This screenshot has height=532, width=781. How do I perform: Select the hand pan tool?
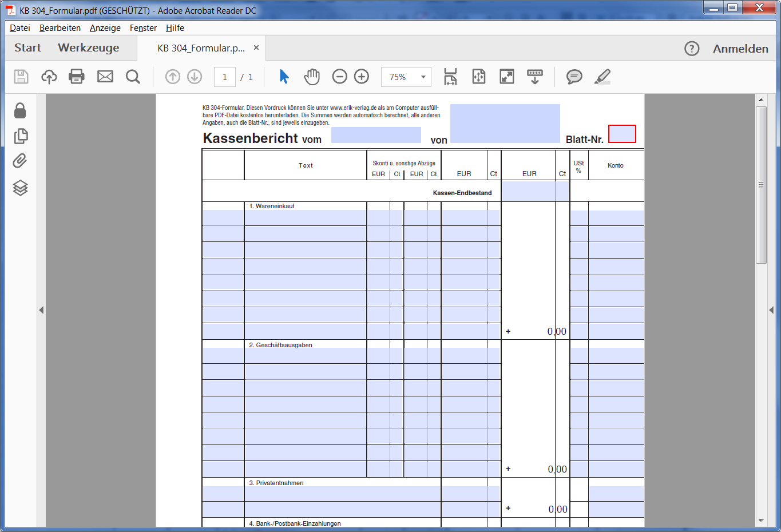point(312,77)
